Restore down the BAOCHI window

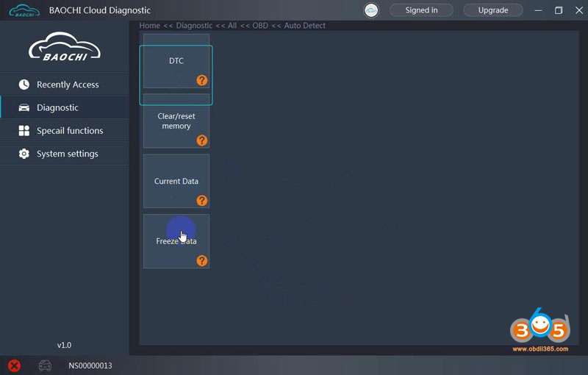point(559,10)
